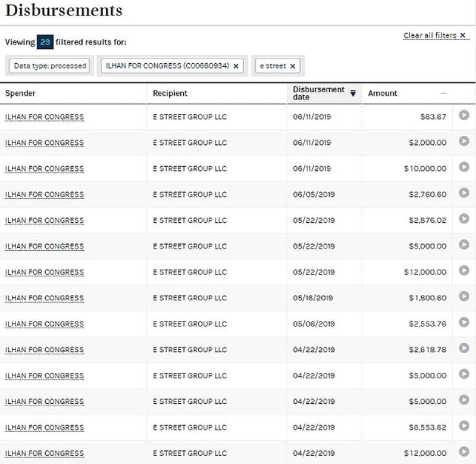Select E STREET GROUP LLC in the $2,760.60 row
The image size is (476, 464).
[190, 194]
